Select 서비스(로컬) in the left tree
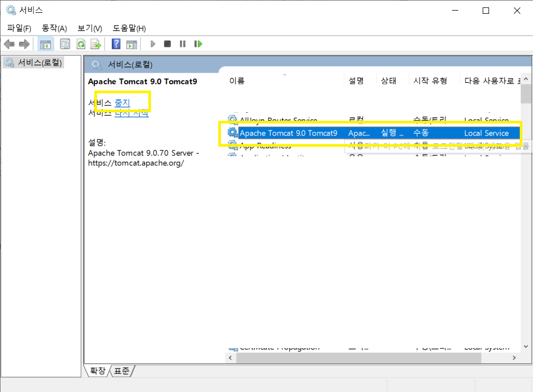 point(33,63)
